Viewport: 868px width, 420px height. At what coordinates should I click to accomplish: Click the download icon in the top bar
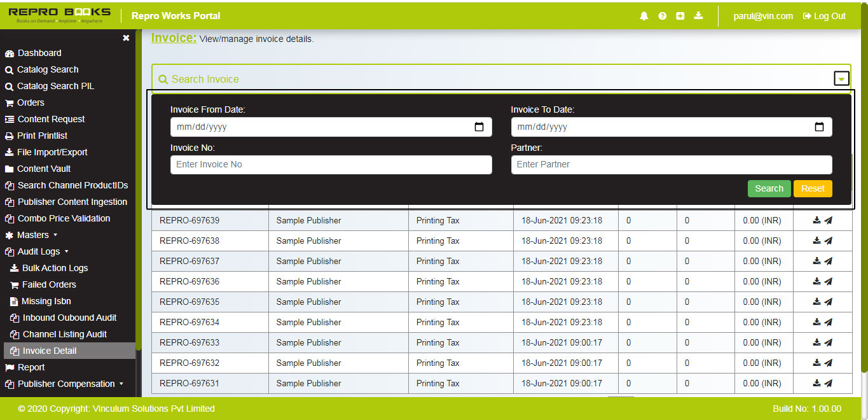(698, 15)
